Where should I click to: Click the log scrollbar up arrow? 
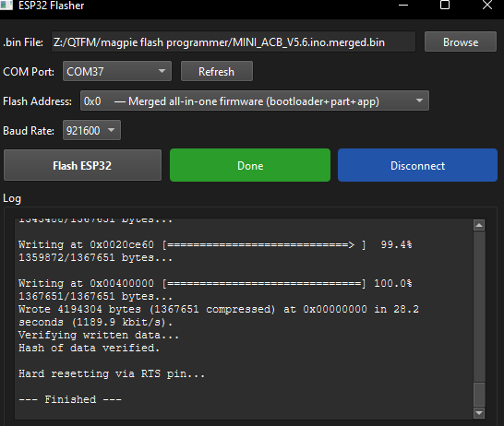tap(479, 225)
